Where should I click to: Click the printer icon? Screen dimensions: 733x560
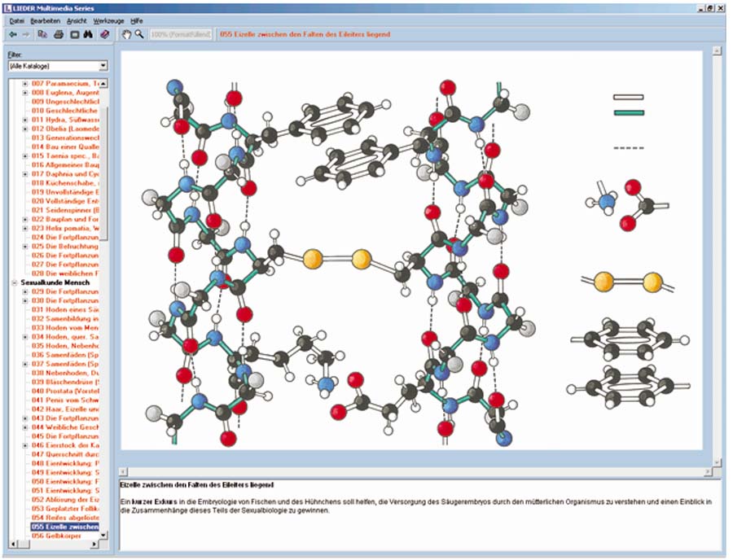59,34
